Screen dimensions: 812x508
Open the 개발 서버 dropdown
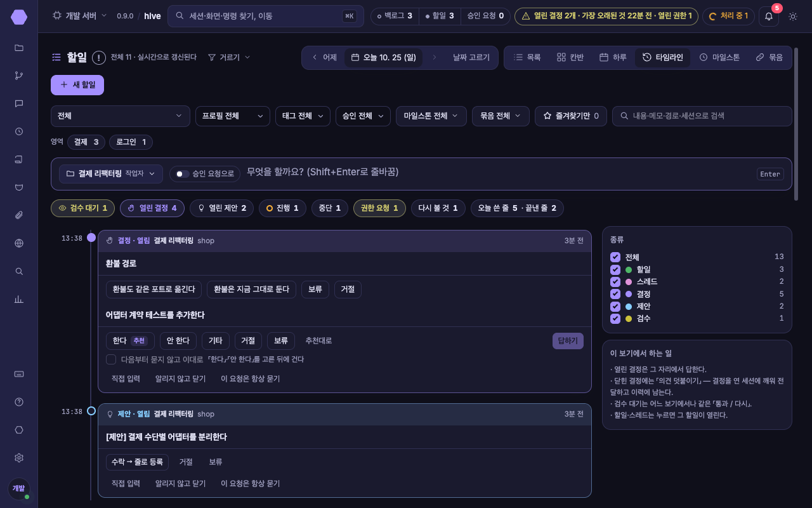[x=79, y=16]
